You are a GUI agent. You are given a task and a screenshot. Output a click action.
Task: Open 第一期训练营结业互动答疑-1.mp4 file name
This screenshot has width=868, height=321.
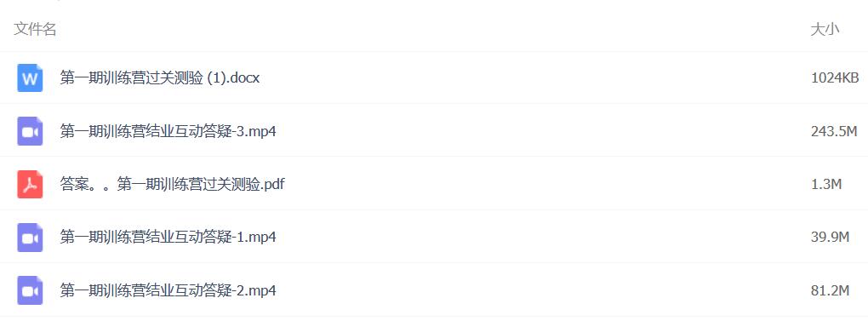pos(168,238)
